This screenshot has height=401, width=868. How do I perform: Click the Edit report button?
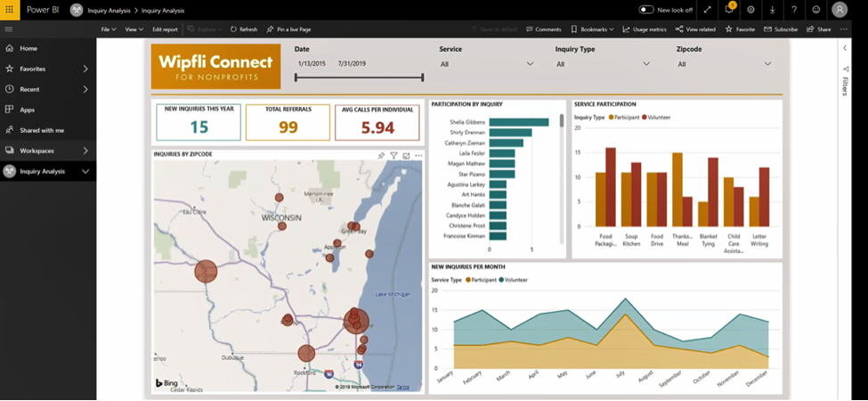pos(165,29)
